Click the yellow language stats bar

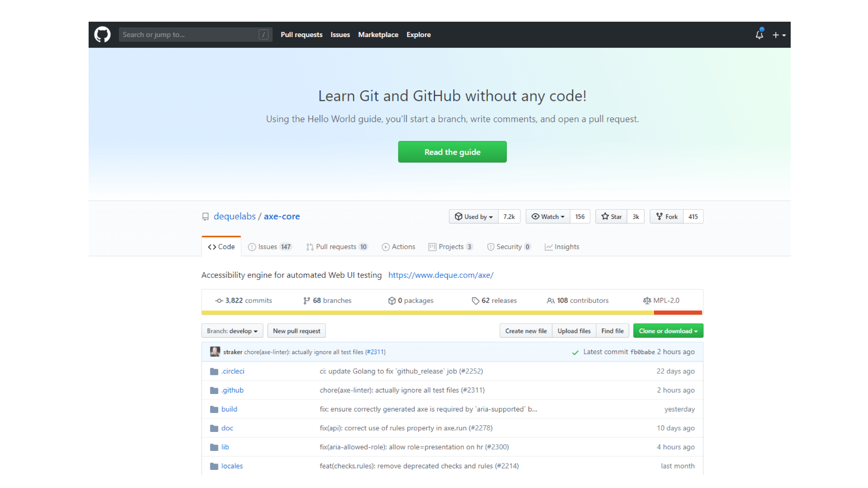(427, 313)
